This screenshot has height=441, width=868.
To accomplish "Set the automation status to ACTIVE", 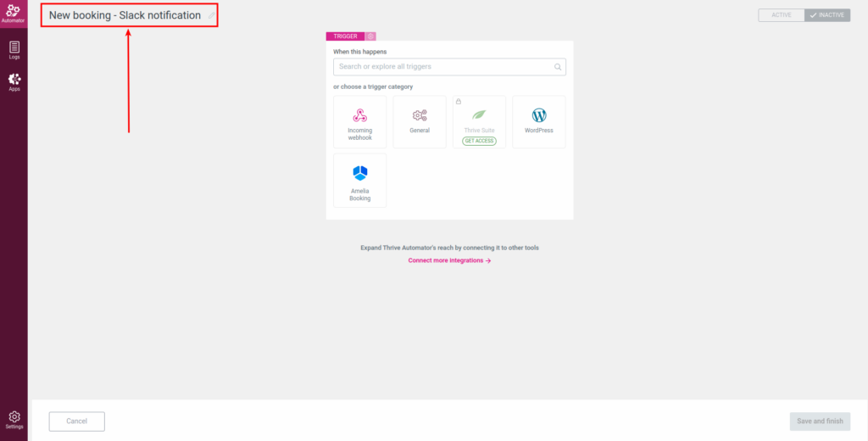I will [x=781, y=15].
